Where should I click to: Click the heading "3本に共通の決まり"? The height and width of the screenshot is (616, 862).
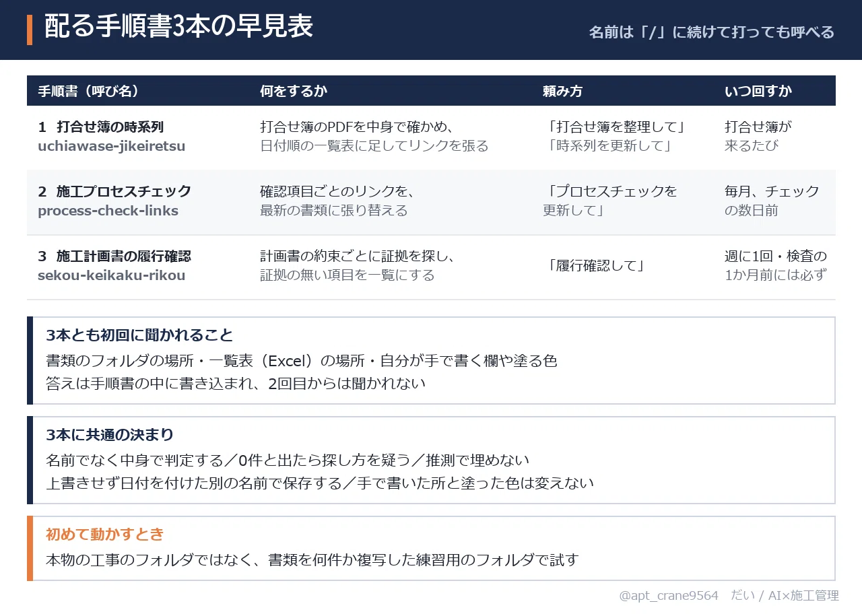(x=110, y=435)
